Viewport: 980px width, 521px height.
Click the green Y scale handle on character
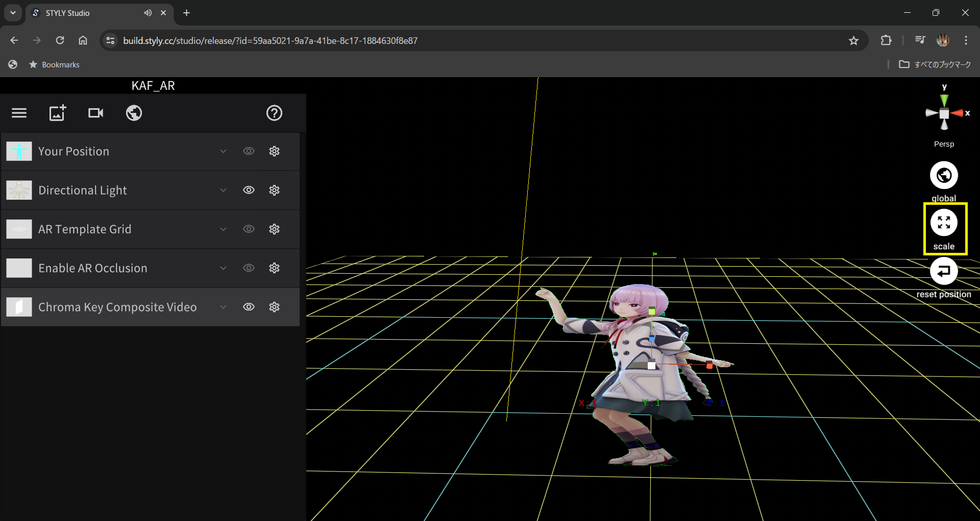click(x=652, y=311)
